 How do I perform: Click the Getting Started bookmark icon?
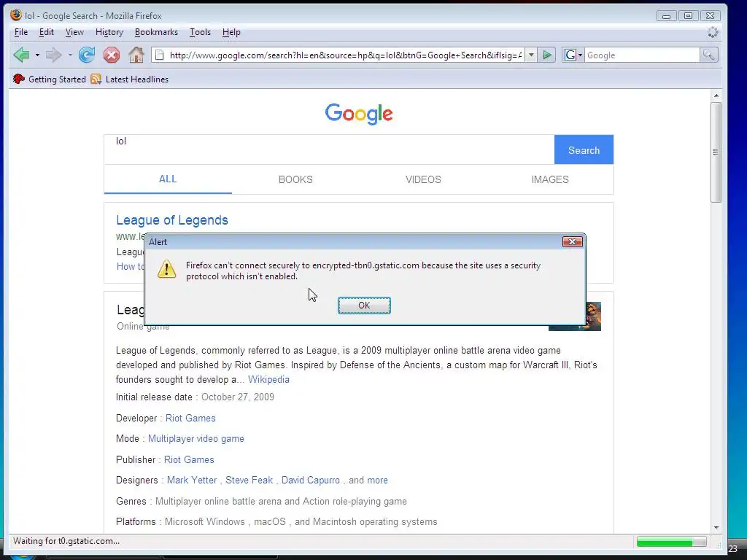(x=18, y=79)
